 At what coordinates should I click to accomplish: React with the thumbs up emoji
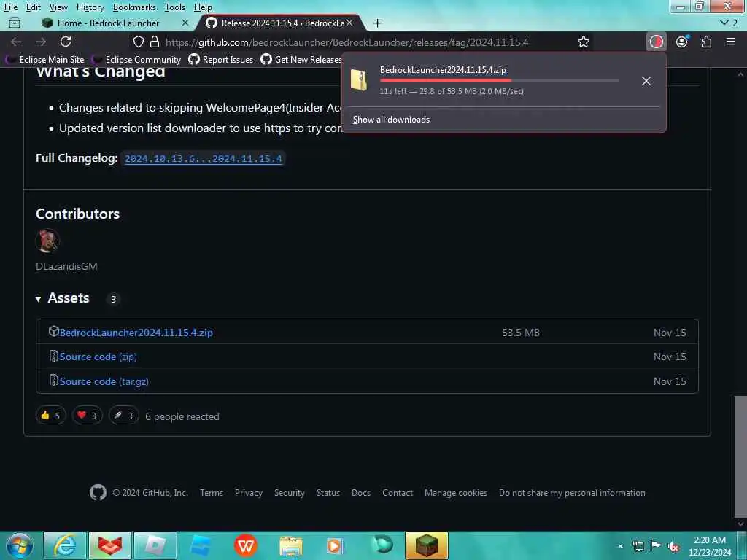click(x=50, y=416)
